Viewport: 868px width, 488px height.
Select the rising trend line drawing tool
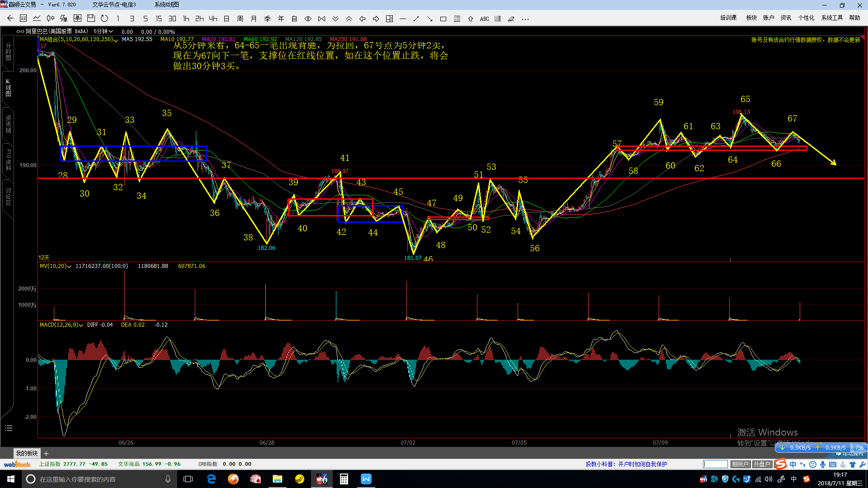coord(416,19)
